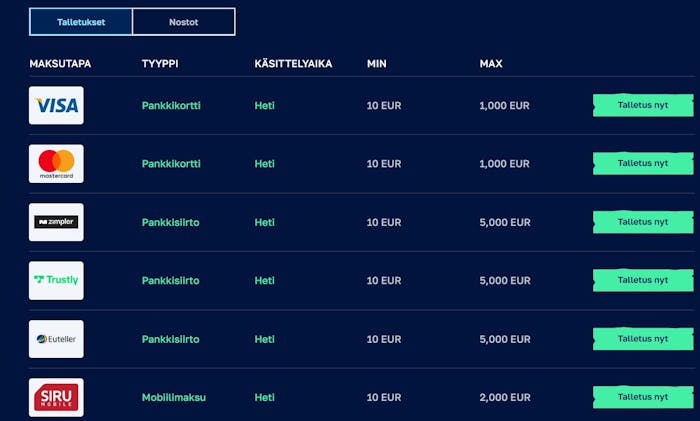The height and width of the screenshot is (421, 700).
Task: Click the MAKSUTAPA column header
Action: coord(60,64)
